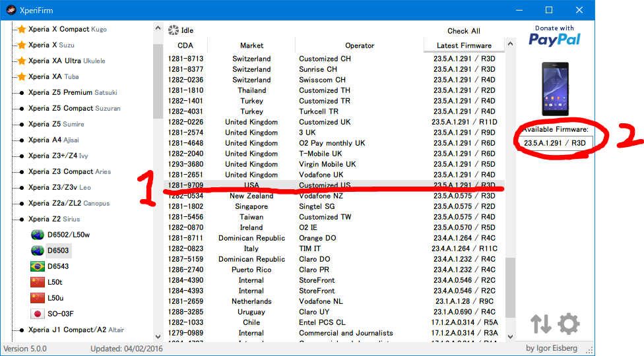Select the Vodafone NZ firmware row
The image size is (644, 356).
click(334, 196)
